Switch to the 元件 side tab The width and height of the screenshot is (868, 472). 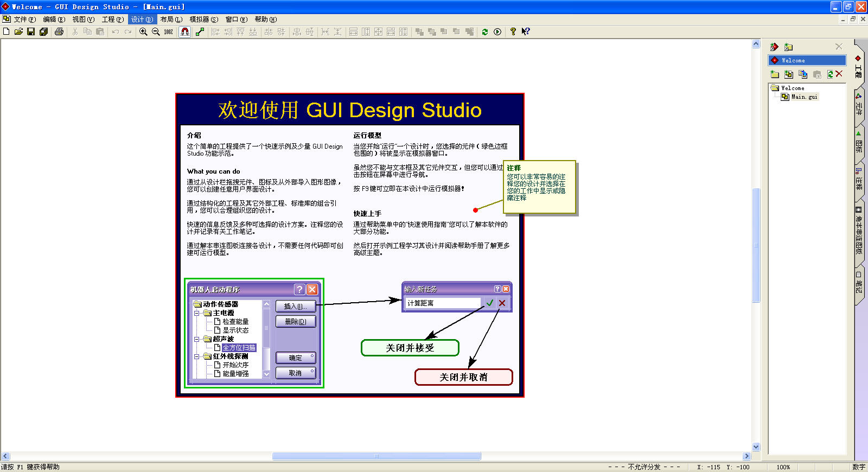[858, 106]
